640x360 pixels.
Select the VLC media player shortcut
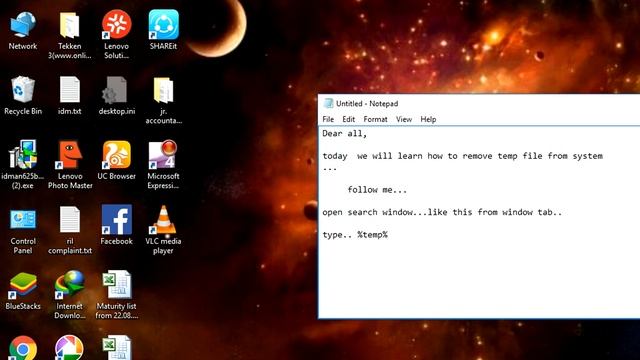pyautogui.click(x=163, y=230)
